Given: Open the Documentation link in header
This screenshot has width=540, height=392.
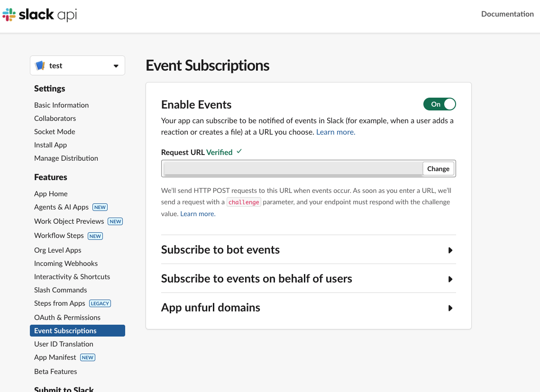Looking at the screenshot, I should click(507, 14).
